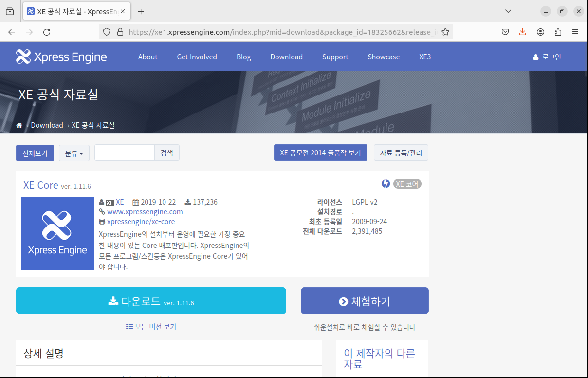The width and height of the screenshot is (588, 378).
Task: Open the Firefox account icon
Action: [540, 32]
